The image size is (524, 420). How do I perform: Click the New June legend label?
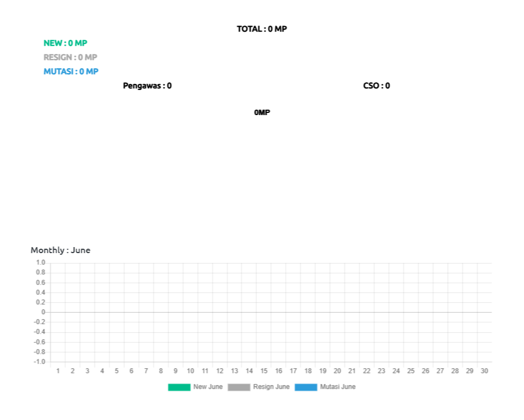pyautogui.click(x=208, y=387)
